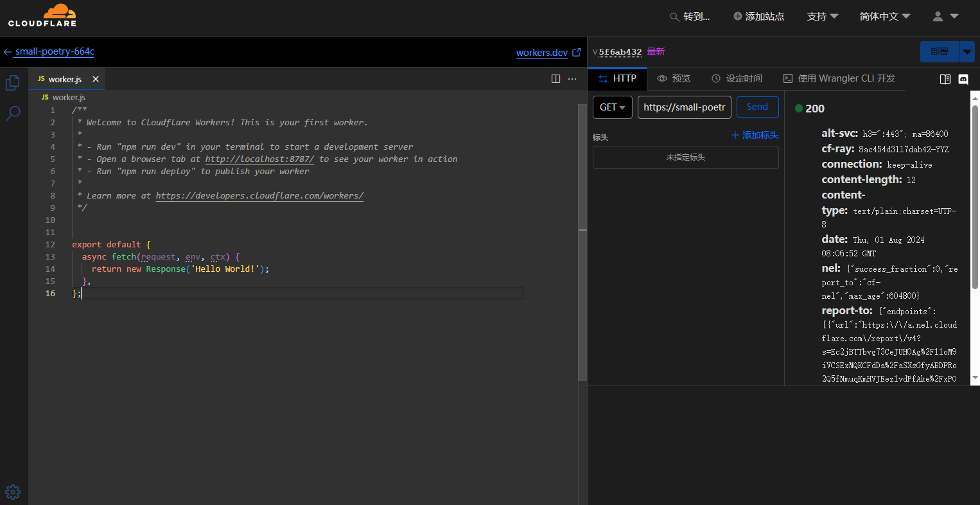The height and width of the screenshot is (505, 980).
Task: Click the 添加标头 add header link
Action: point(755,135)
